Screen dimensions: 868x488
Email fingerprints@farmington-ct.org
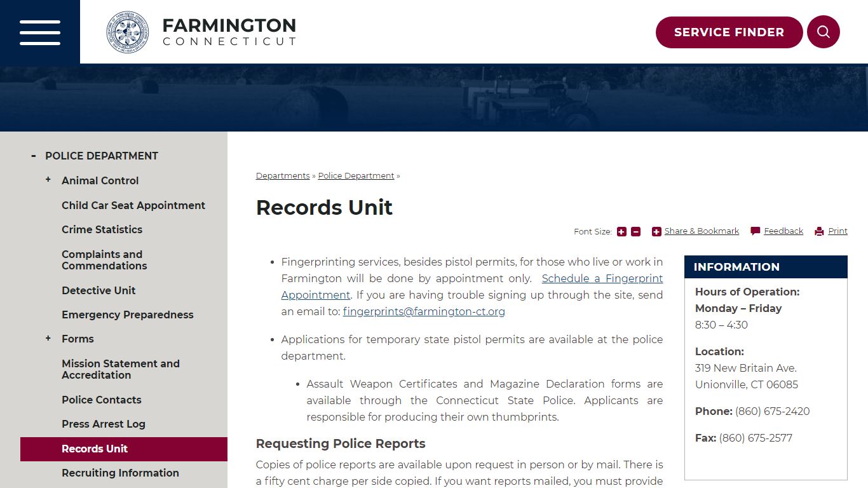424,311
